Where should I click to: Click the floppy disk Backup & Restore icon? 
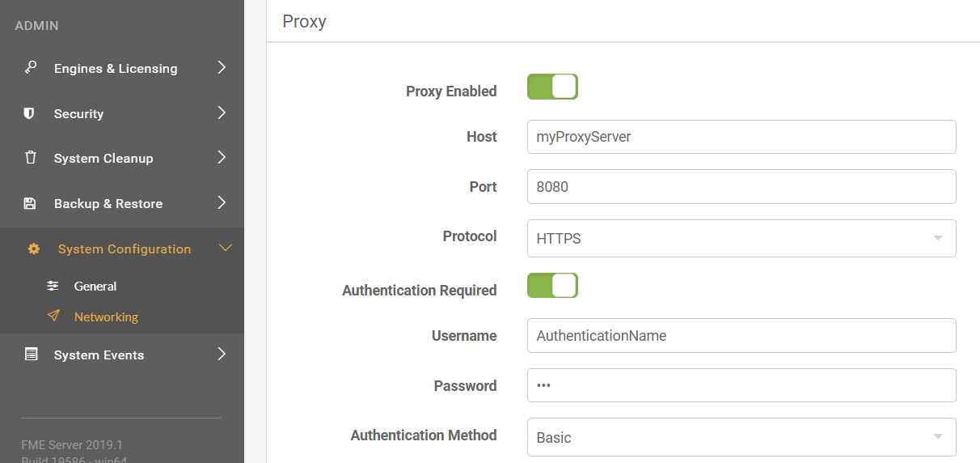pos(30,203)
